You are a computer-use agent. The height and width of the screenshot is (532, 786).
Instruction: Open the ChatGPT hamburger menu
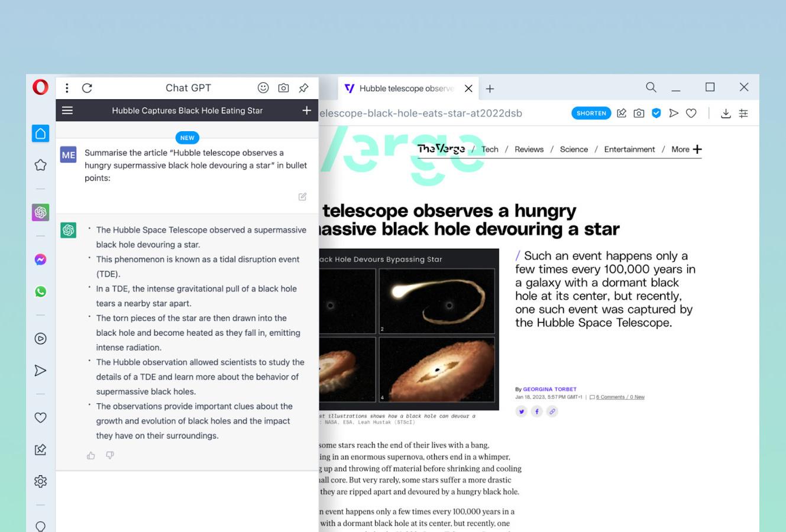[x=67, y=111]
